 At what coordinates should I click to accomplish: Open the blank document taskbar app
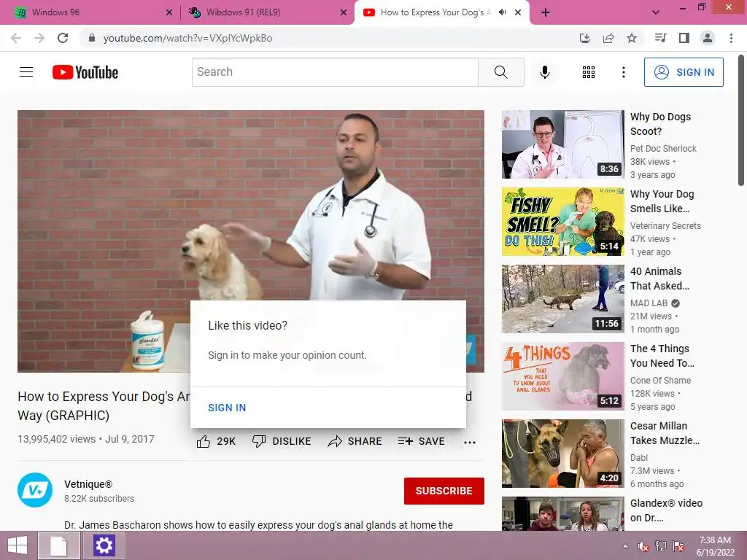tap(58, 545)
